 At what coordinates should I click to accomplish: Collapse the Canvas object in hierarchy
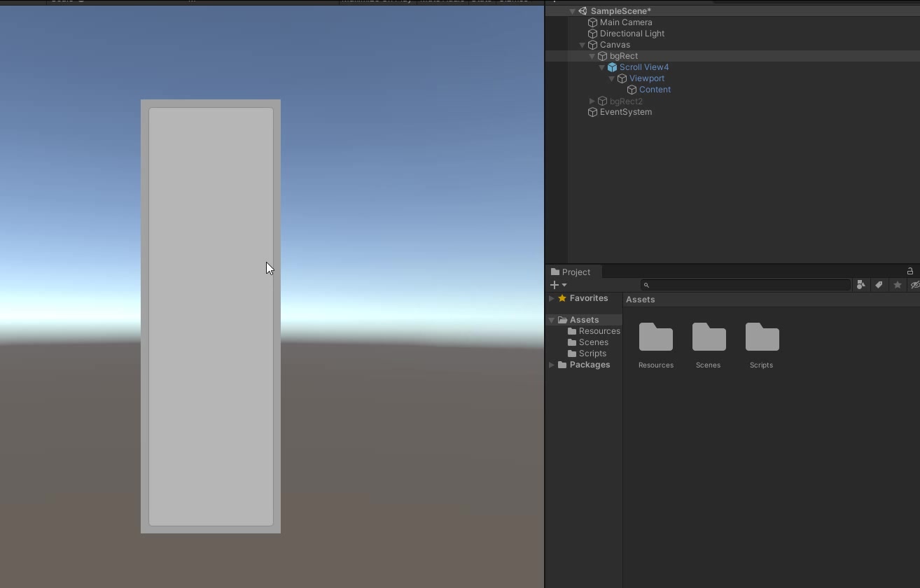(x=582, y=45)
